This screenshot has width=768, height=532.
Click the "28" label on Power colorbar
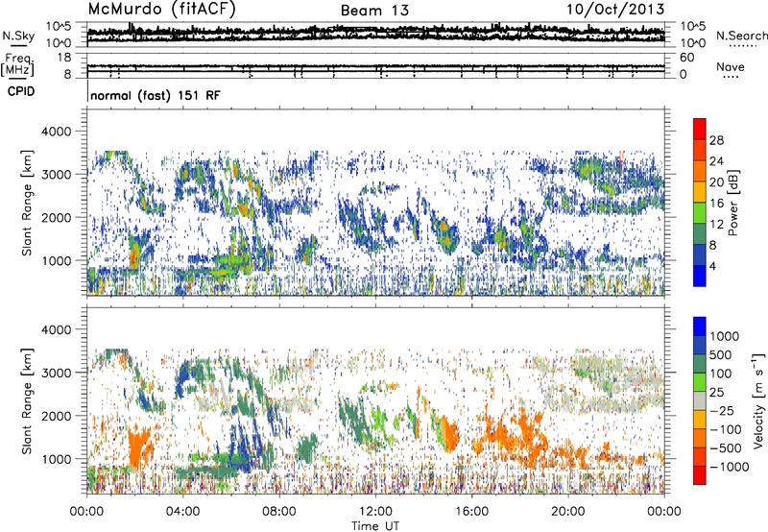[x=716, y=140]
